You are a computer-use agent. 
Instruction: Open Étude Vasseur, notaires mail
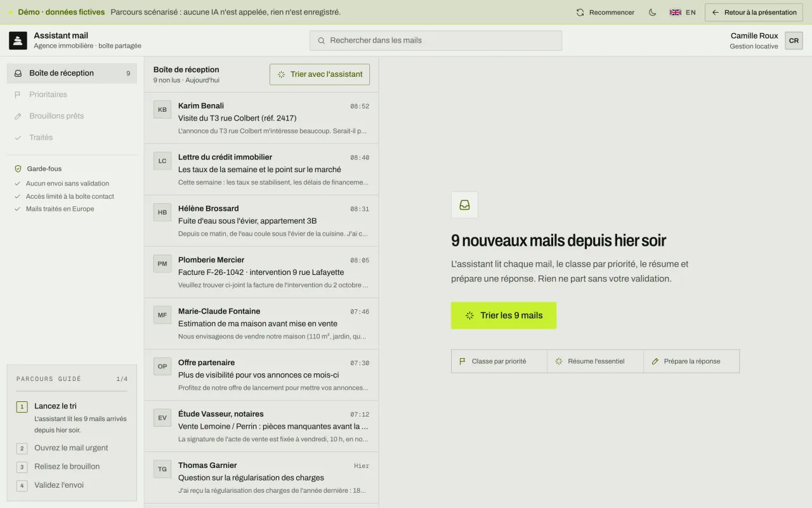click(x=261, y=427)
